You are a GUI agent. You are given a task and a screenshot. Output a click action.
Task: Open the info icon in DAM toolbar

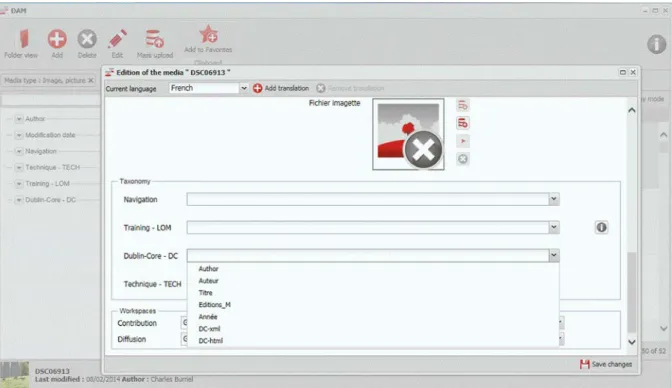point(656,44)
